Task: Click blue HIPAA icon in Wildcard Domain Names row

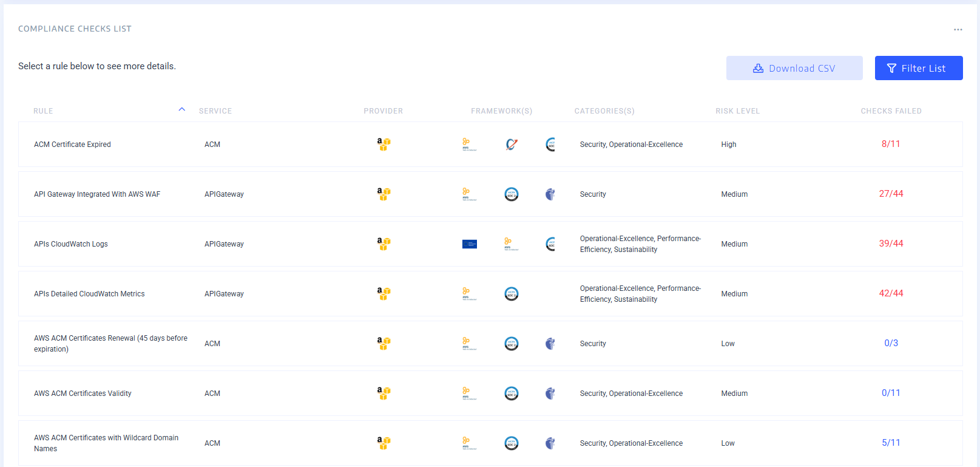Action: (550, 443)
